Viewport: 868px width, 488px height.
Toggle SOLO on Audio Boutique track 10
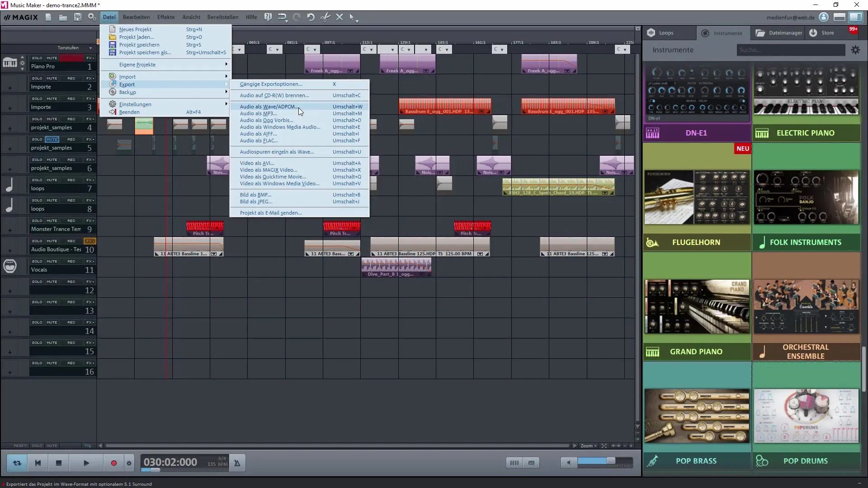[x=37, y=241]
